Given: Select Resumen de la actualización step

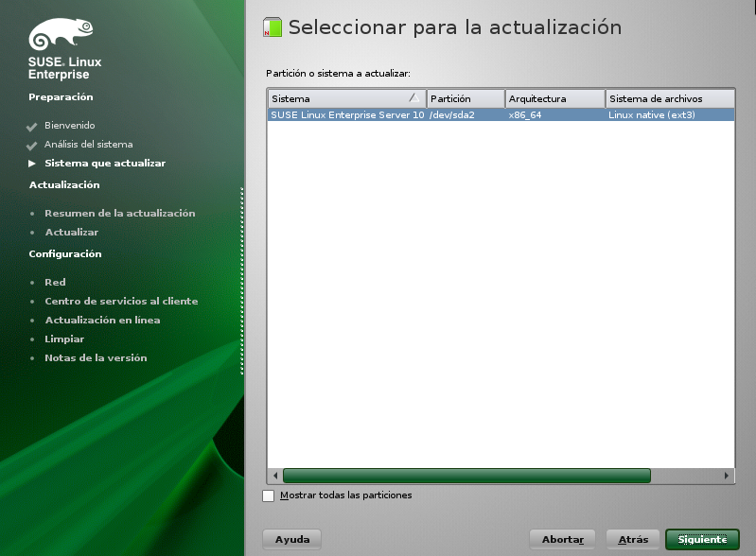Looking at the screenshot, I should pyautogui.click(x=119, y=214).
